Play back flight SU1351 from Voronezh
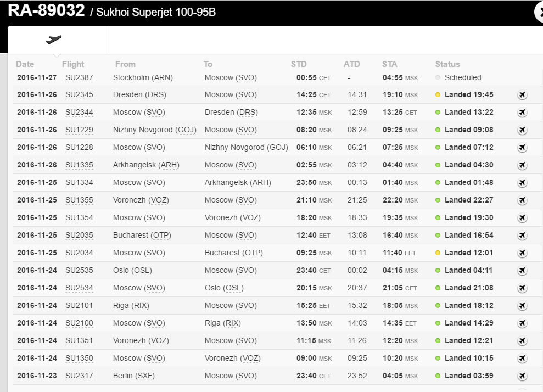543x392 pixels. (522, 341)
